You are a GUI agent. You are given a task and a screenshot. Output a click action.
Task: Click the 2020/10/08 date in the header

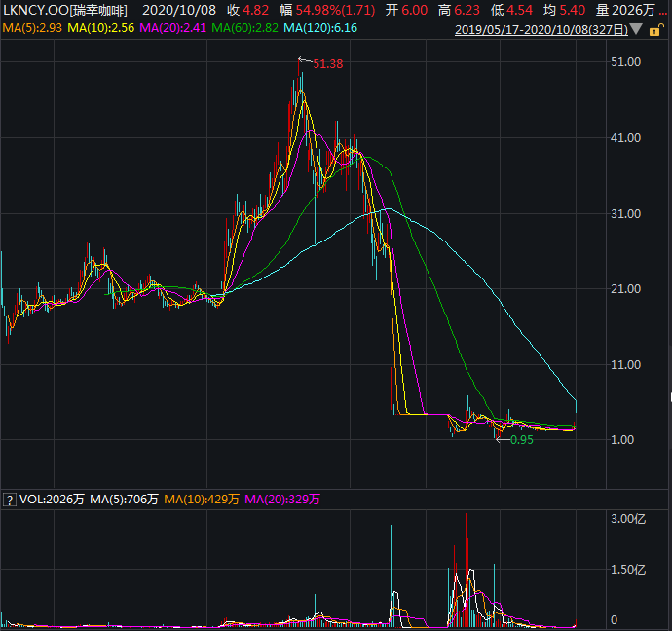point(179,10)
